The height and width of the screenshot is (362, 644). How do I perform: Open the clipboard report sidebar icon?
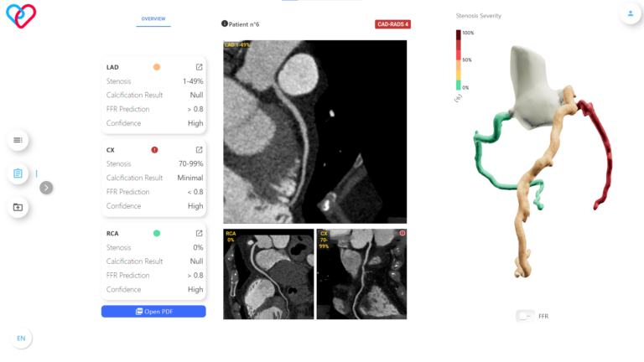(18, 173)
